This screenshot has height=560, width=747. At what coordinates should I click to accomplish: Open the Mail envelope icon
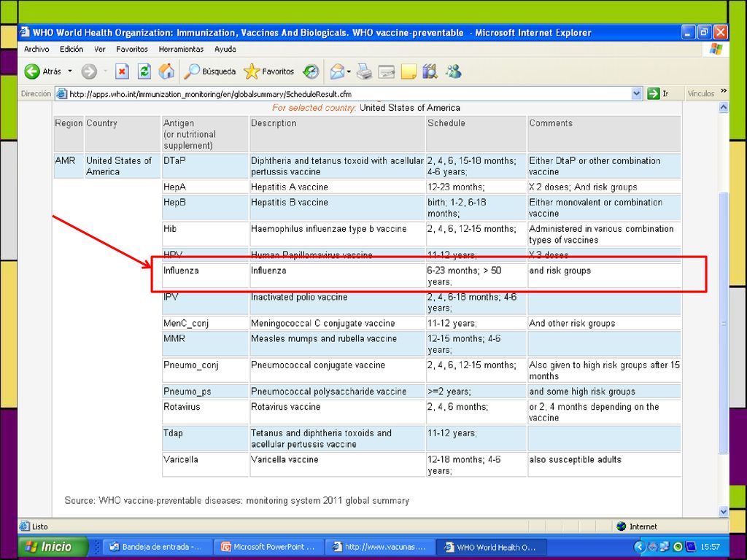[x=337, y=71]
